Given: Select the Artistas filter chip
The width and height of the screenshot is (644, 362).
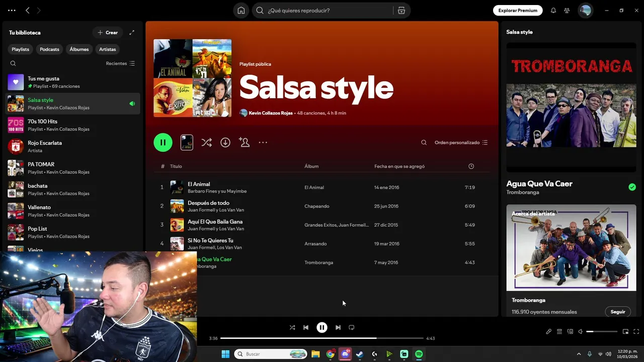Looking at the screenshot, I should pos(107,49).
